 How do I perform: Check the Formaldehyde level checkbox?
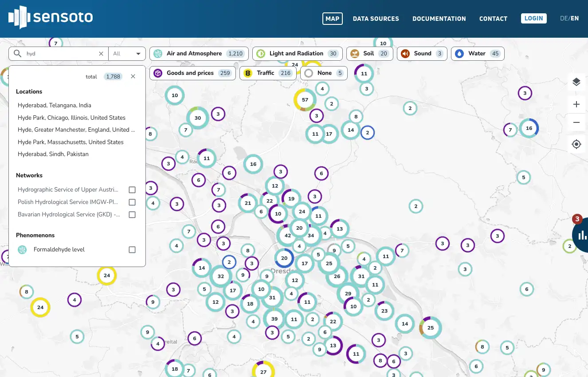132,250
